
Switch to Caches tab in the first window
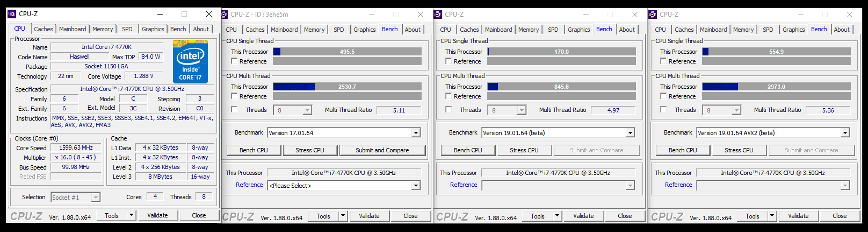coord(44,29)
